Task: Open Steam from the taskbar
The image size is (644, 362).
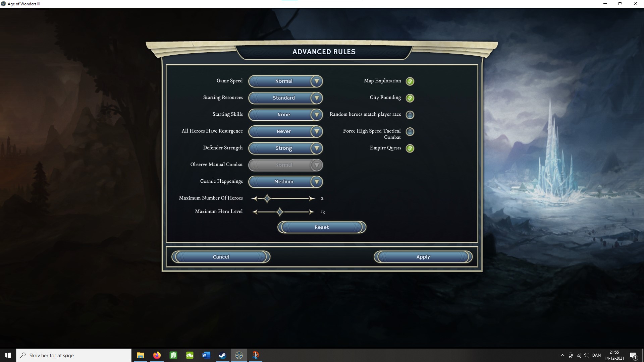Action: [222, 355]
